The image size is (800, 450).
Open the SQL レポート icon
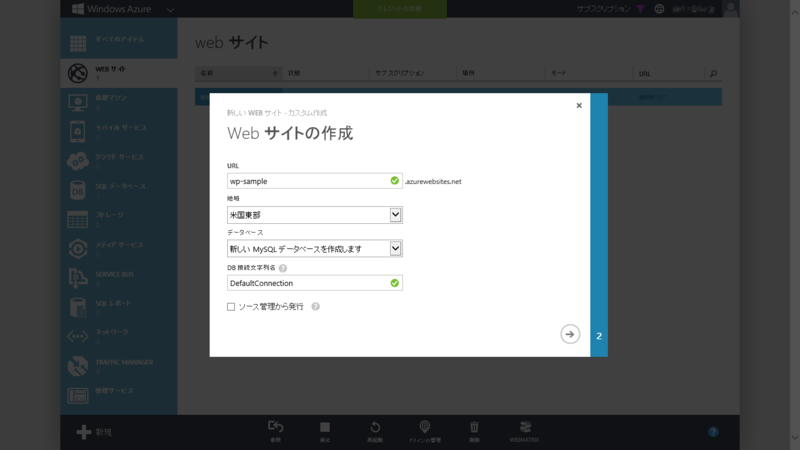tap(78, 307)
